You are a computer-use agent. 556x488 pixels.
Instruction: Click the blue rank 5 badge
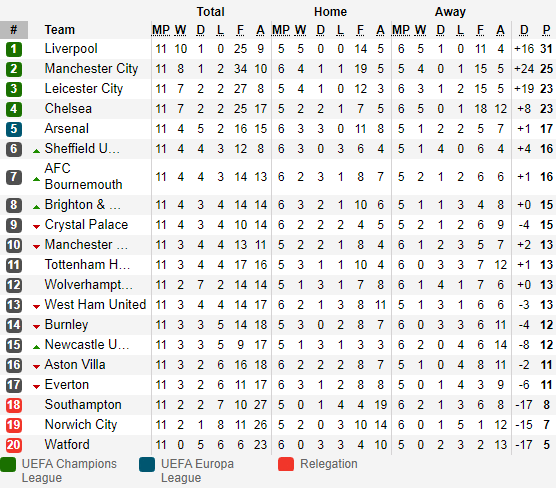[x=14, y=129]
